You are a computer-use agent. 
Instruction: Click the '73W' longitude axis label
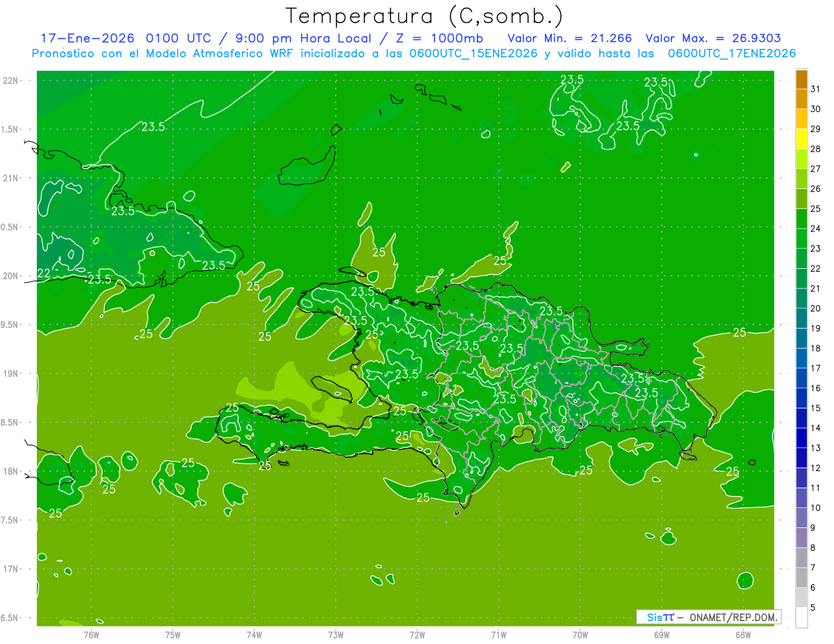[x=336, y=634]
